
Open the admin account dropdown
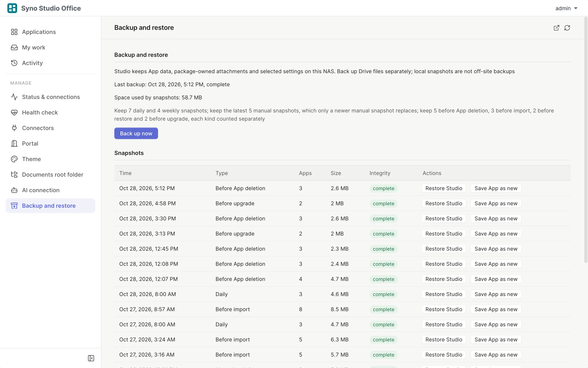(x=566, y=8)
